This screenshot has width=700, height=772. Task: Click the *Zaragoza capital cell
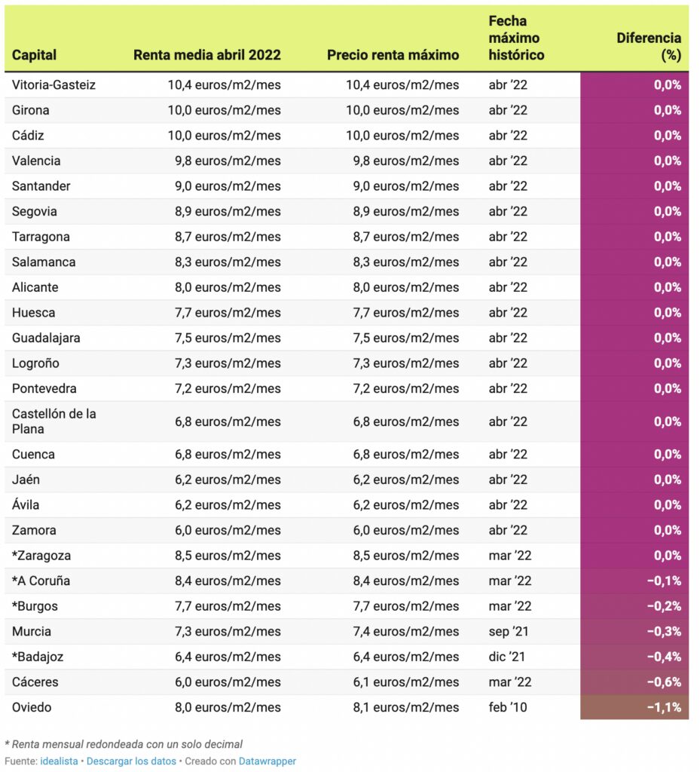(x=43, y=556)
